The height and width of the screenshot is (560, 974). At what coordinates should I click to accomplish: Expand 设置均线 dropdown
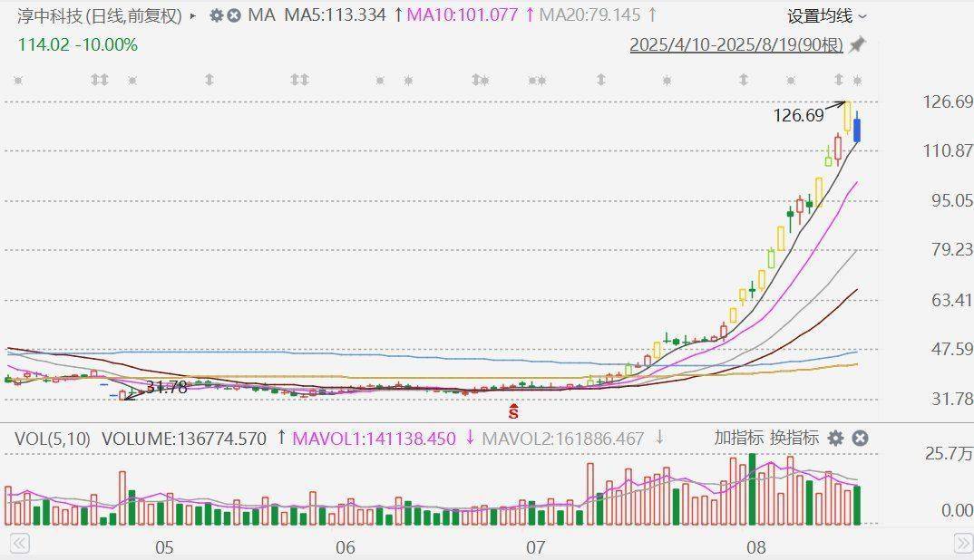826,15
